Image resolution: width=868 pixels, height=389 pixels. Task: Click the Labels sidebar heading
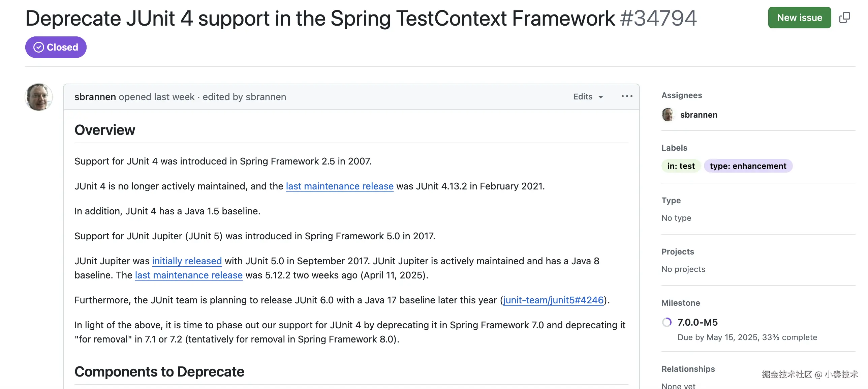pyautogui.click(x=674, y=148)
